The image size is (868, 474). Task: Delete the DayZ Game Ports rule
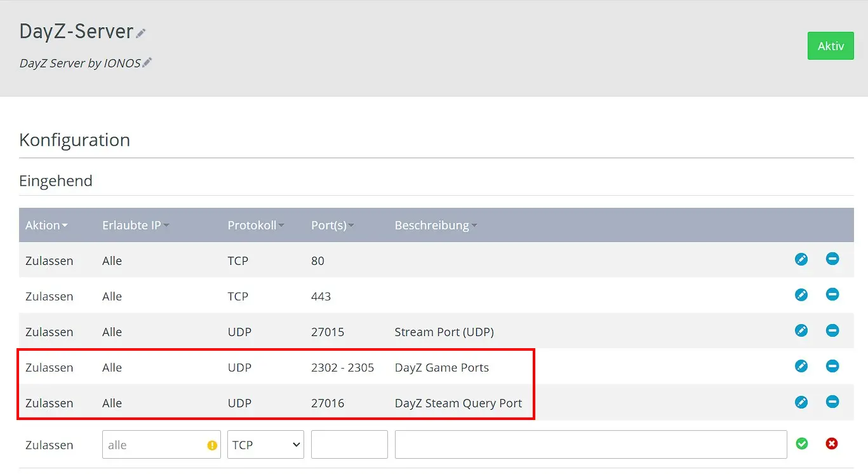tap(832, 366)
